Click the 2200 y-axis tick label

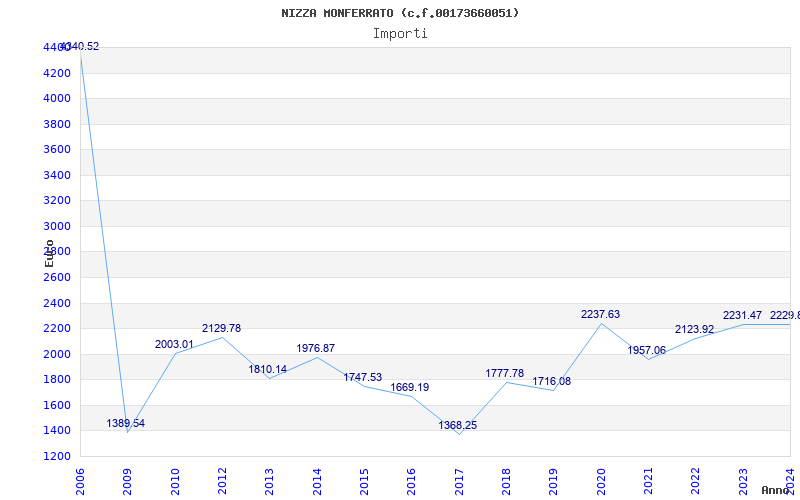coord(57,329)
